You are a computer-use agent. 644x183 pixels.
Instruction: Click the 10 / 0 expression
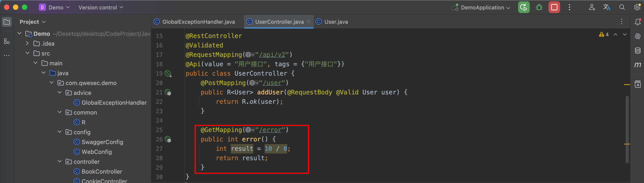[x=276, y=149]
